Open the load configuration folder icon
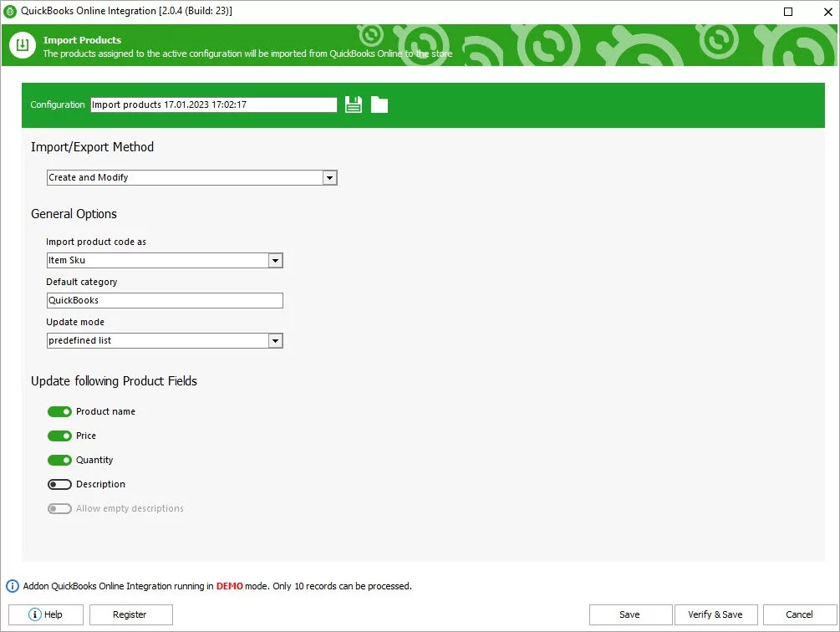 coord(379,104)
